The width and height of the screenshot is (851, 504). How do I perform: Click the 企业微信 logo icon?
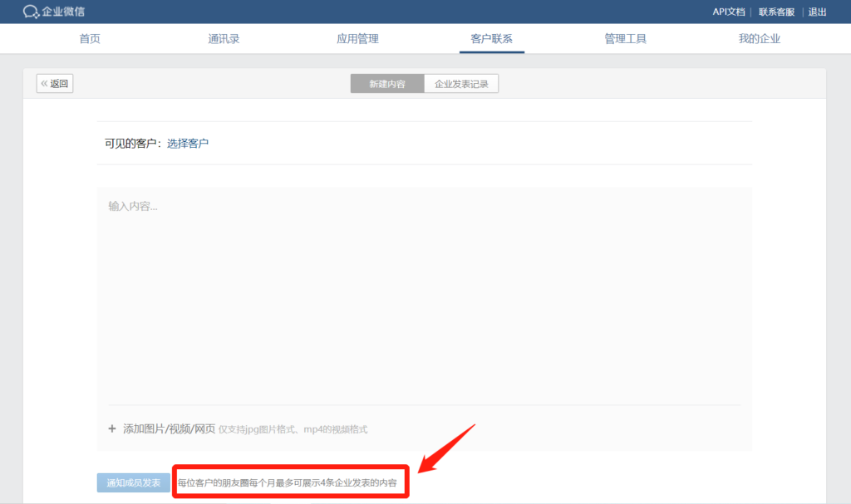point(31,12)
